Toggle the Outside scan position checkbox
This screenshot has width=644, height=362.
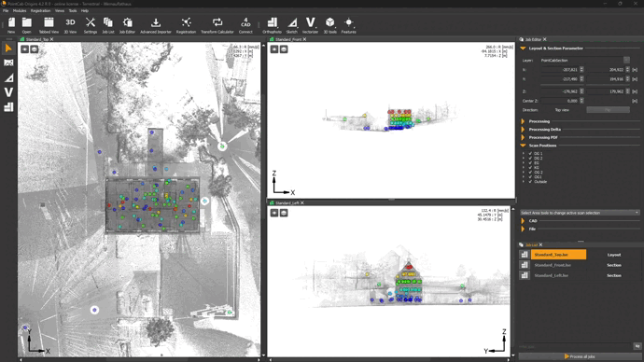[530, 181]
